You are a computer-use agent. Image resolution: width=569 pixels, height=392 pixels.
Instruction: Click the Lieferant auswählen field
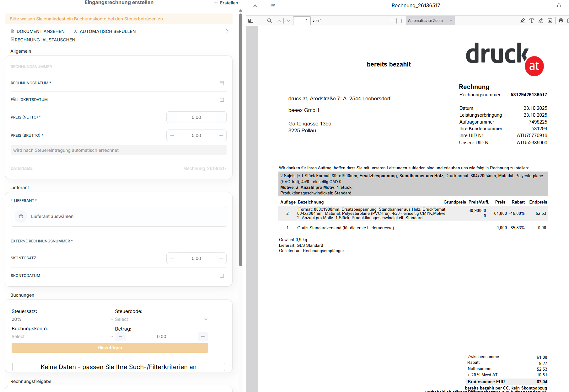(119, 216)
